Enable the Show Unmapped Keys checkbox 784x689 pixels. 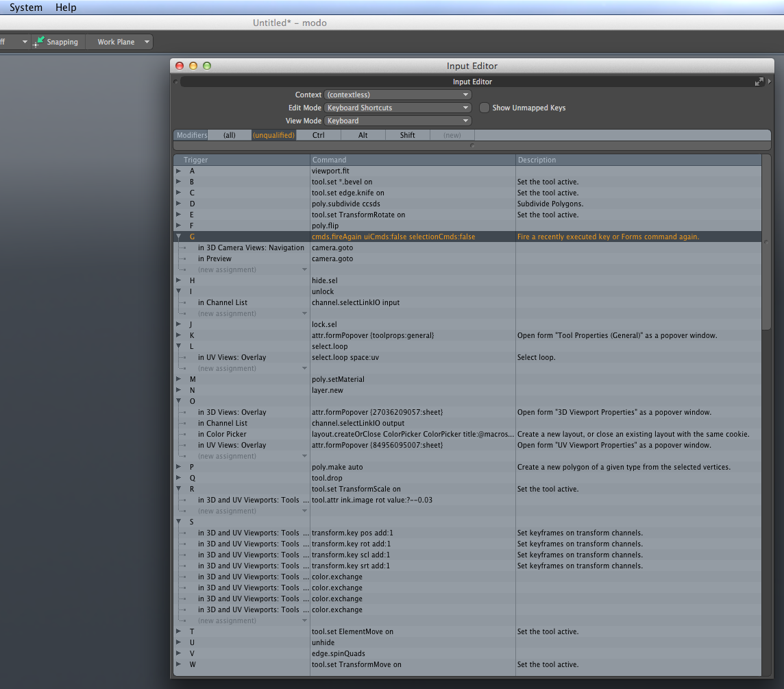(484, 108)
